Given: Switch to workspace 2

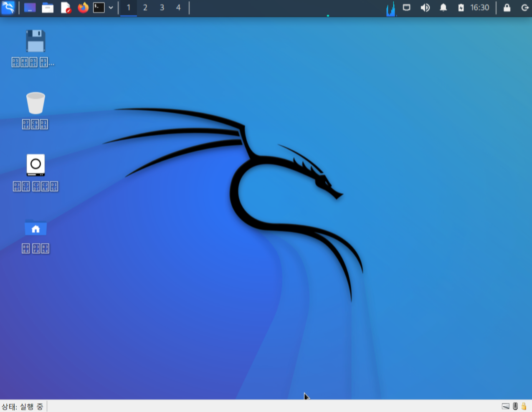Looking at the screenshot, I should [145, 8].
